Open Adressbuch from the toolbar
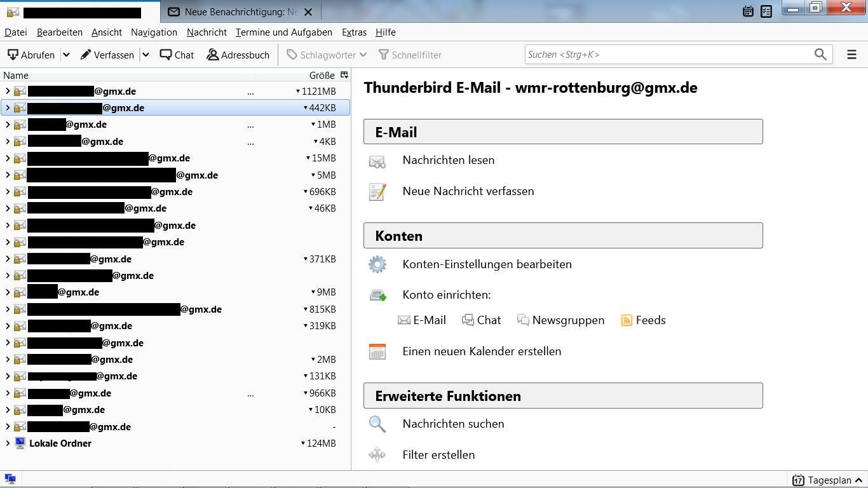Image resolution: width=868 pixels, height=488 pixels. point(238,55)
